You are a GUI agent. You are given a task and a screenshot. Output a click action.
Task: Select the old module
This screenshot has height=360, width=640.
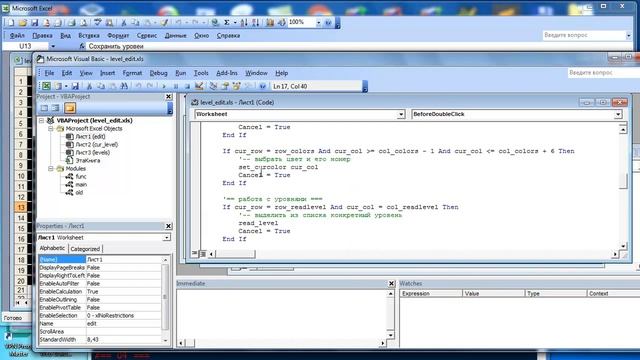point(75,193)
